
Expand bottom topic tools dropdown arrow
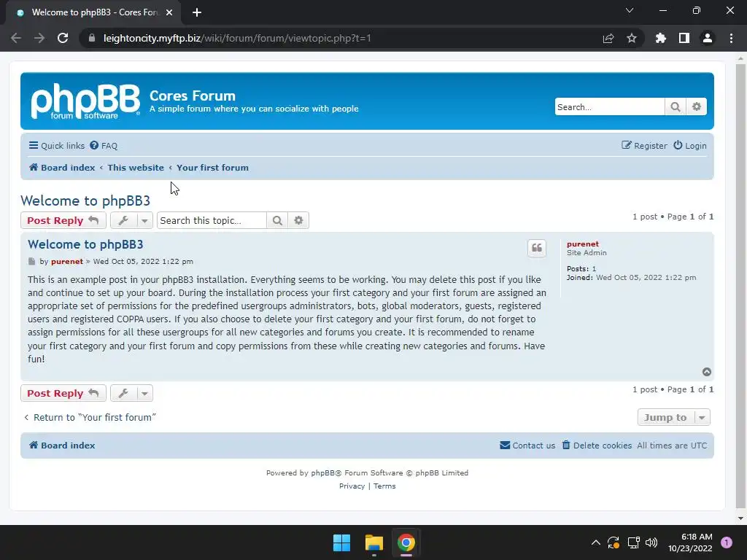click(x=144, y=393)
